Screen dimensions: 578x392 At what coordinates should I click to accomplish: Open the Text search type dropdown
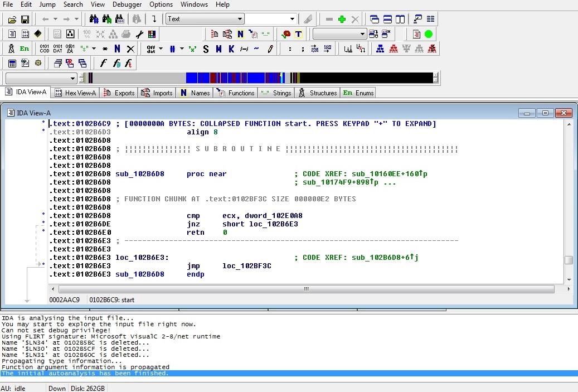[240, 19]
